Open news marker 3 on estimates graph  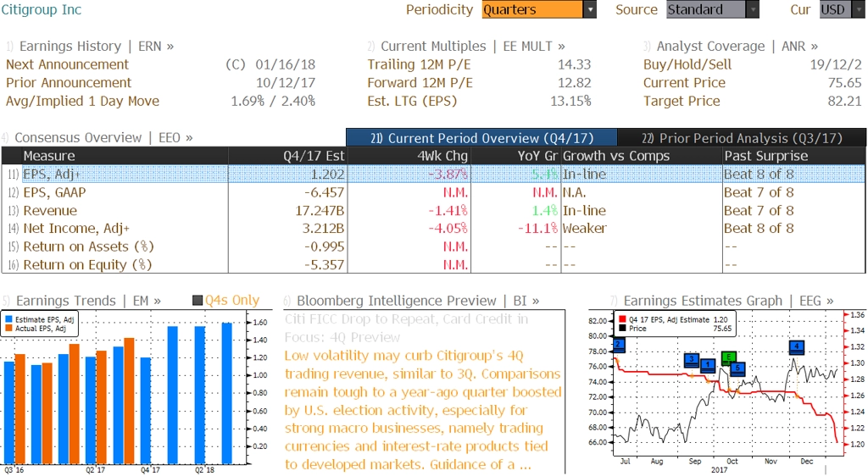(x=692, y=360)
